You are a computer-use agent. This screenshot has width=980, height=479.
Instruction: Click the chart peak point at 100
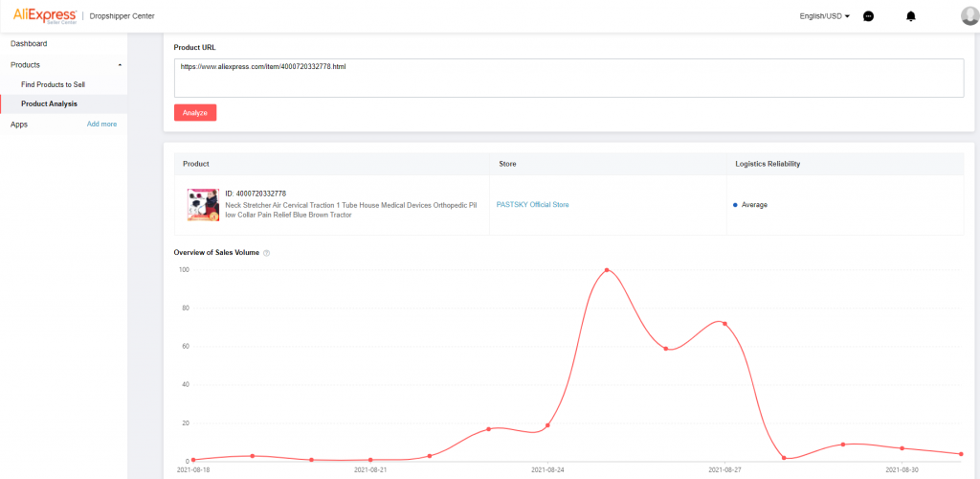coord(607,270)
